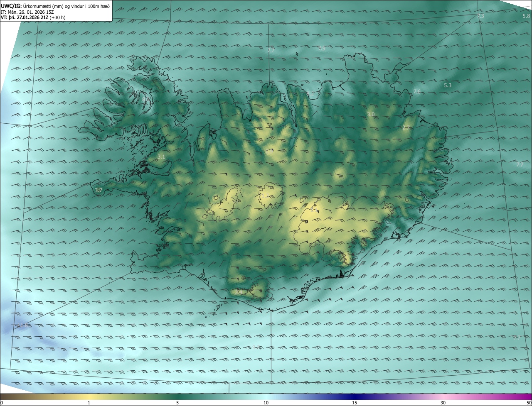Click the 5 tick label on the color scale
The height and width of the screenshot is (406, 532).
pos(177,403)
